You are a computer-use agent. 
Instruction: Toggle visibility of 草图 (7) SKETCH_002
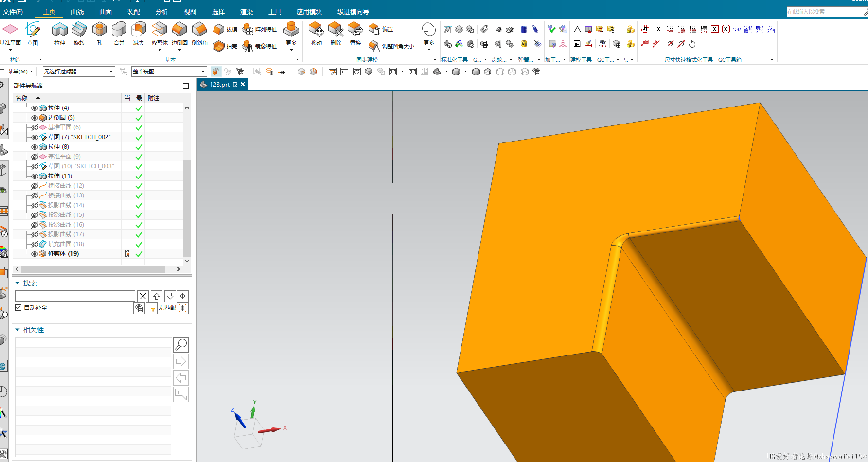35,137
